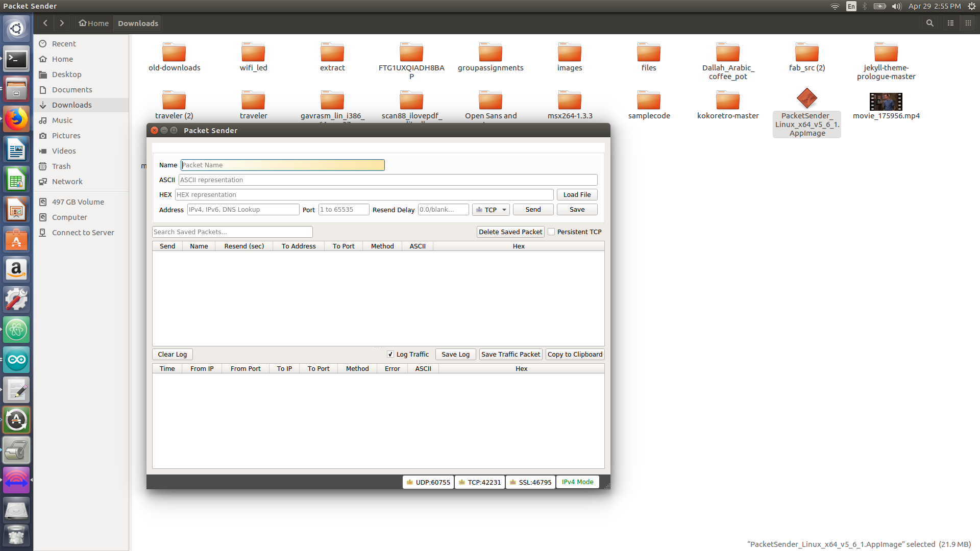
Task: Open Software Updater in the dock
Action: click(16, 420)
